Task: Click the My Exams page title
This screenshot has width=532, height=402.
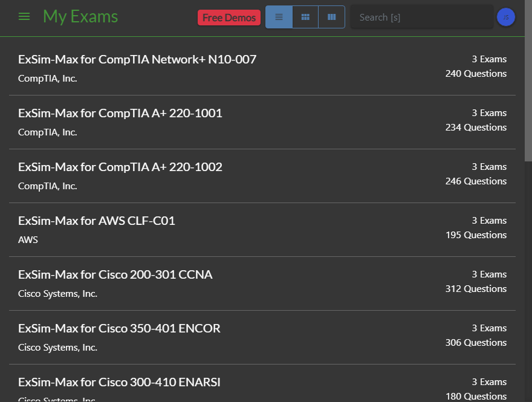Action: (x=80, y=17)
